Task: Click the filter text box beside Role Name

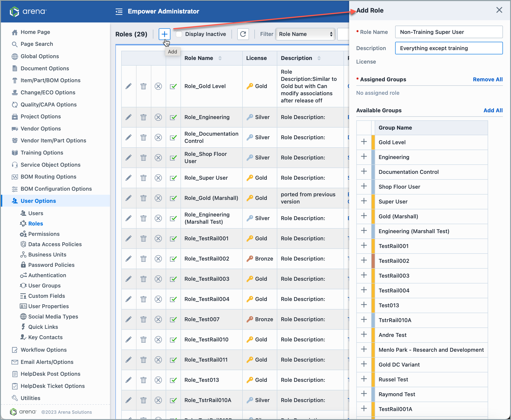Action: pos(343,34)
